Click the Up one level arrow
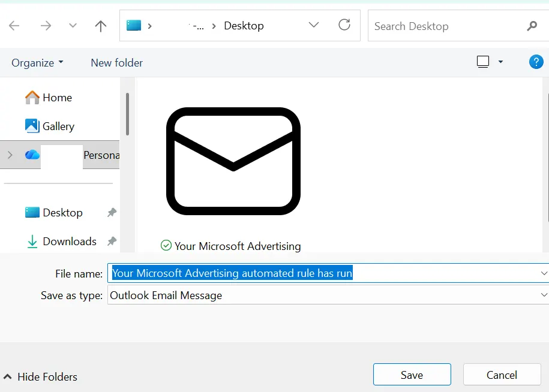Image resolution: width=549 pixels, height=392 pixels. point(101,26)
